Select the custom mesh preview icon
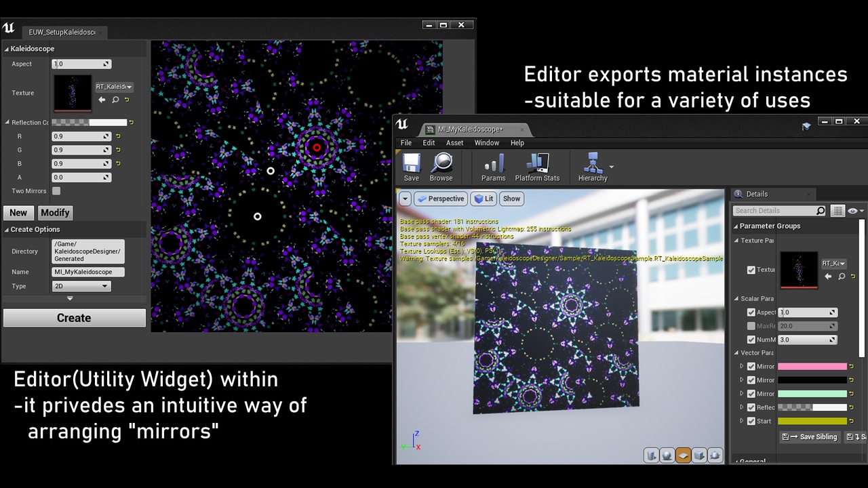The height and width of the screenshot is (488, 868). 715,455
